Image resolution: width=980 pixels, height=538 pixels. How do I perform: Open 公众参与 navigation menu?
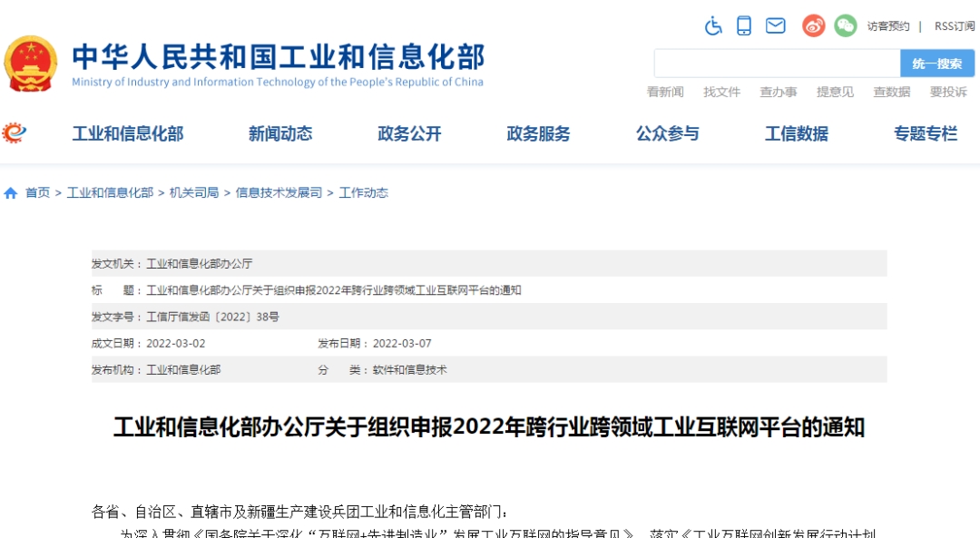[x=668, y=133]
